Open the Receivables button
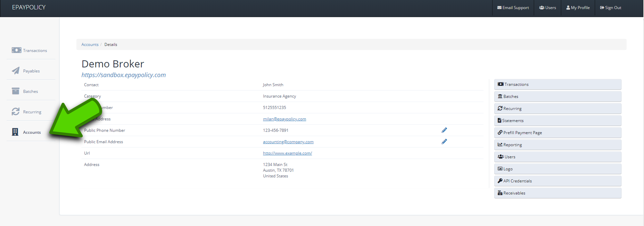This screenshot has width=644, height=226. coord(558,193)
